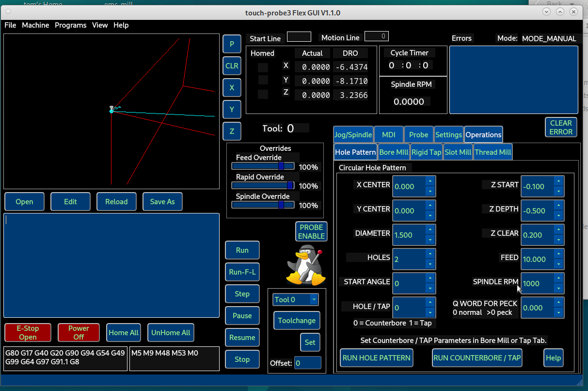Open the Programs menu

70,25
